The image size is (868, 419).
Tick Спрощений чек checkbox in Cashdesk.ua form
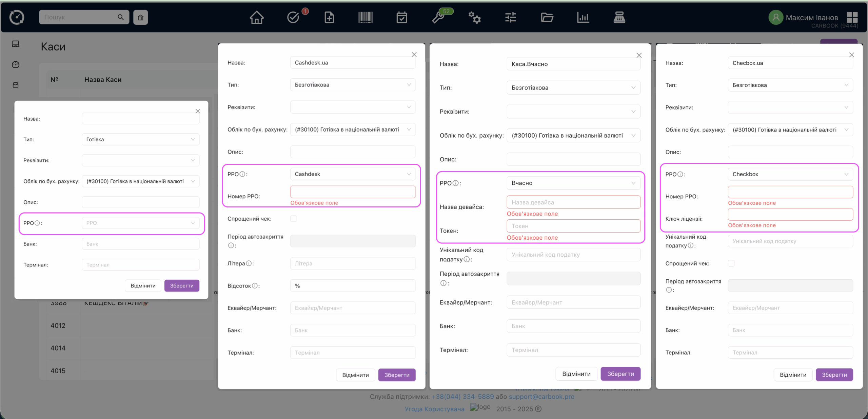(294, 219)
